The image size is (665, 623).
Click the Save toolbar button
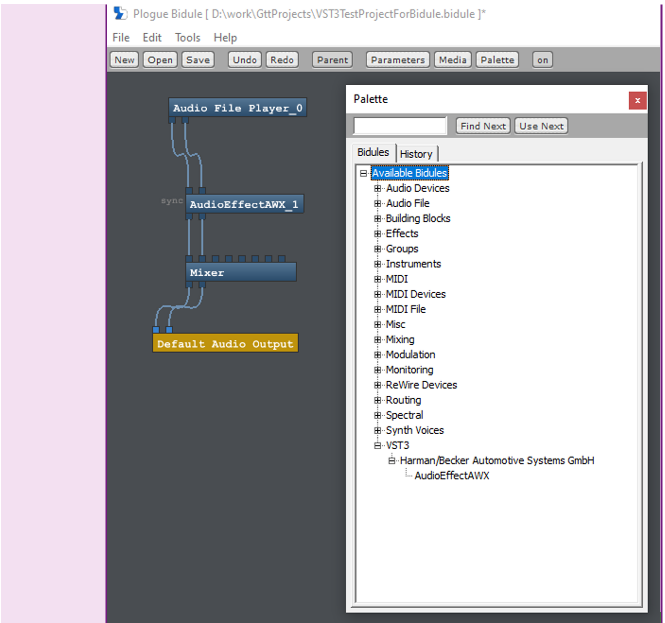tap(198, 60)
